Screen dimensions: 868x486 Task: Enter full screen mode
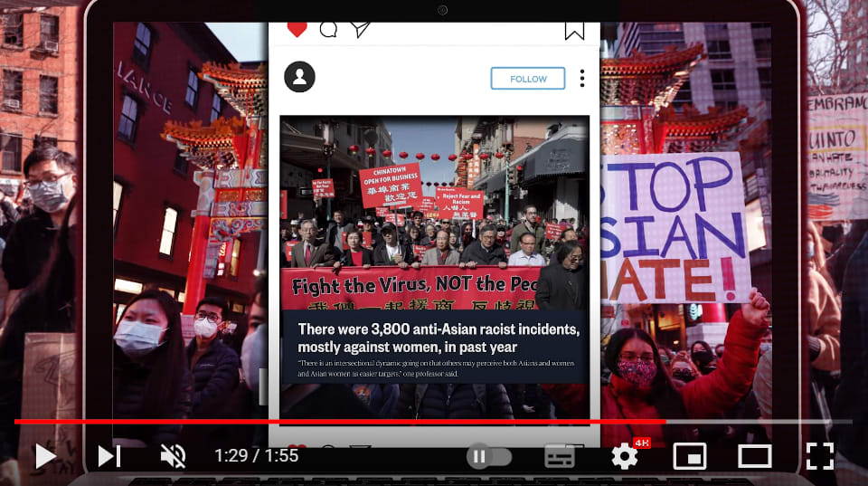click(x=820, y=457)
